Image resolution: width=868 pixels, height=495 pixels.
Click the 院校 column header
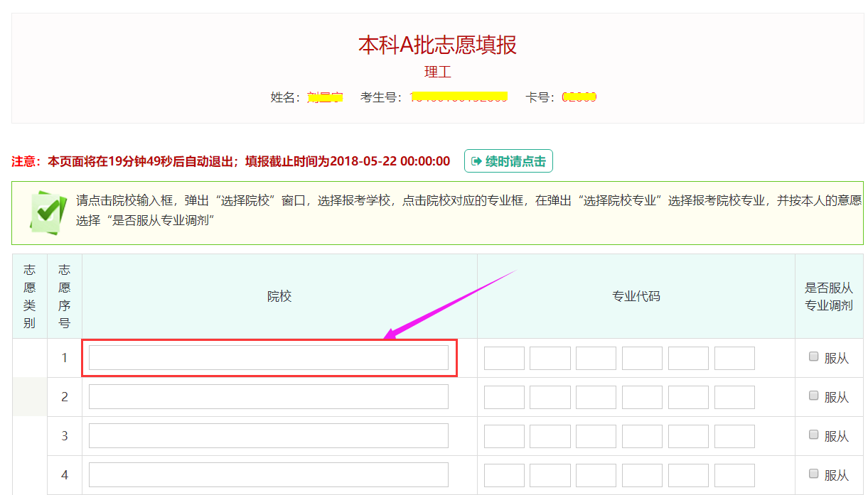point(279,296)
